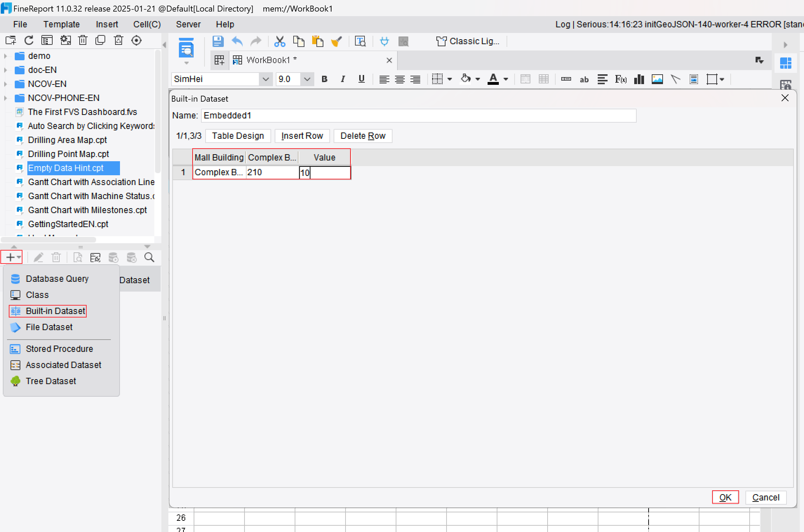Viewport: 804px width, 532px height.
Task: Click the plug-in connection icon in toolbar
Action: pyautogui.click(x=384, y=41)
